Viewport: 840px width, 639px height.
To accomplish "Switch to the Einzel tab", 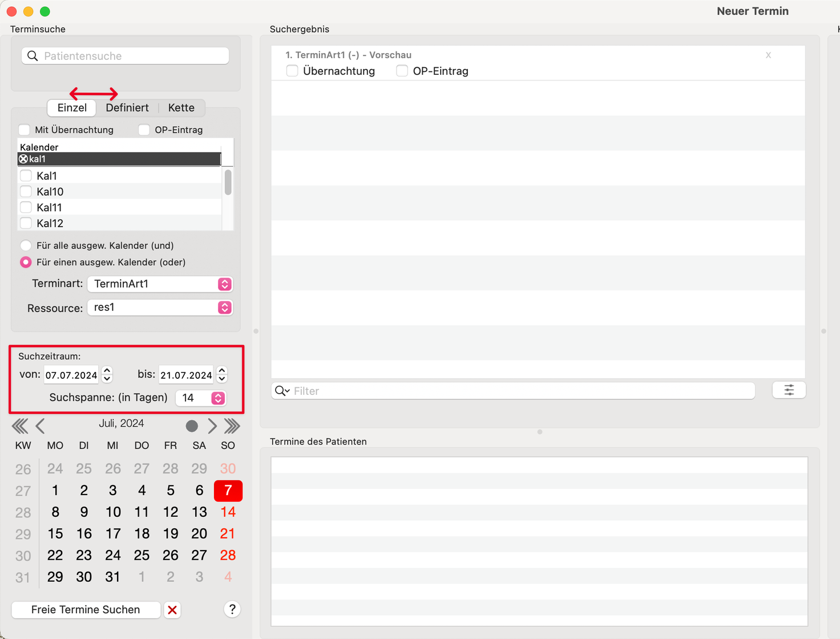I will [x=72, y=108].
